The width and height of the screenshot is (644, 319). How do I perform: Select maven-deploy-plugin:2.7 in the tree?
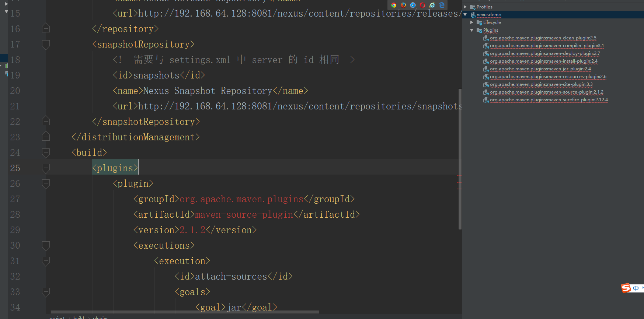pyautogui.click(x=545, y=53)
